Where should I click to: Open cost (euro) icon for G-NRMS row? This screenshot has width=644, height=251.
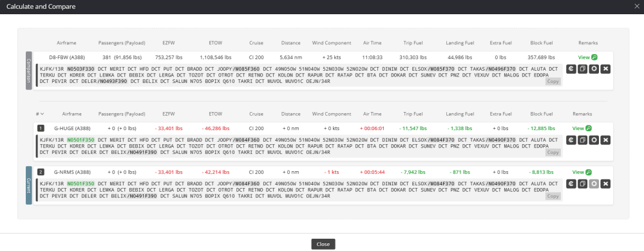point(571,183)
